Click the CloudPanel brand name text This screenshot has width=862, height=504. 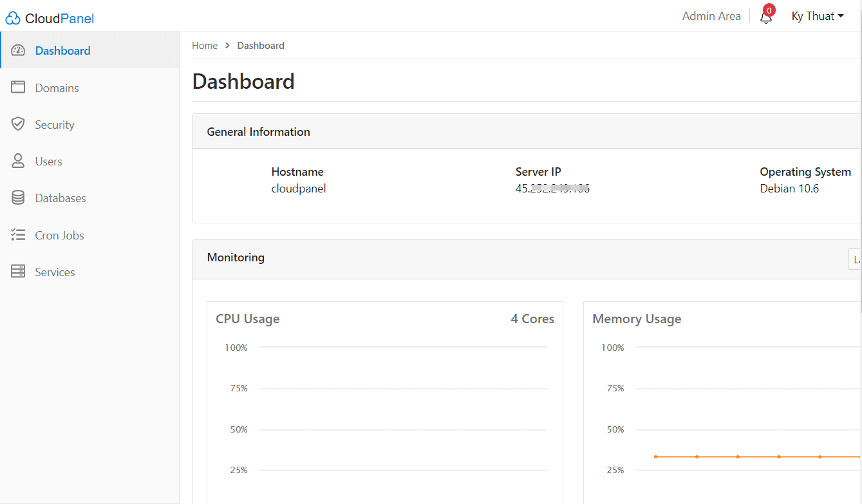(x=59, y=19)
